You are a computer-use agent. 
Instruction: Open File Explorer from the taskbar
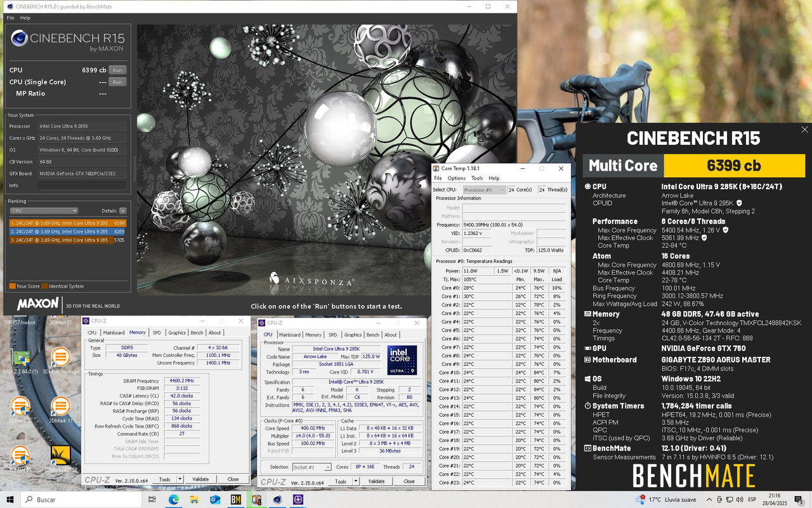[194, 500]
